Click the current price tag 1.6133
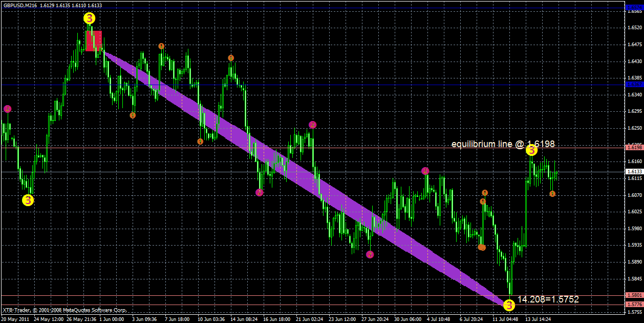Viewport: 644px width, 323px height. point(634,172)
